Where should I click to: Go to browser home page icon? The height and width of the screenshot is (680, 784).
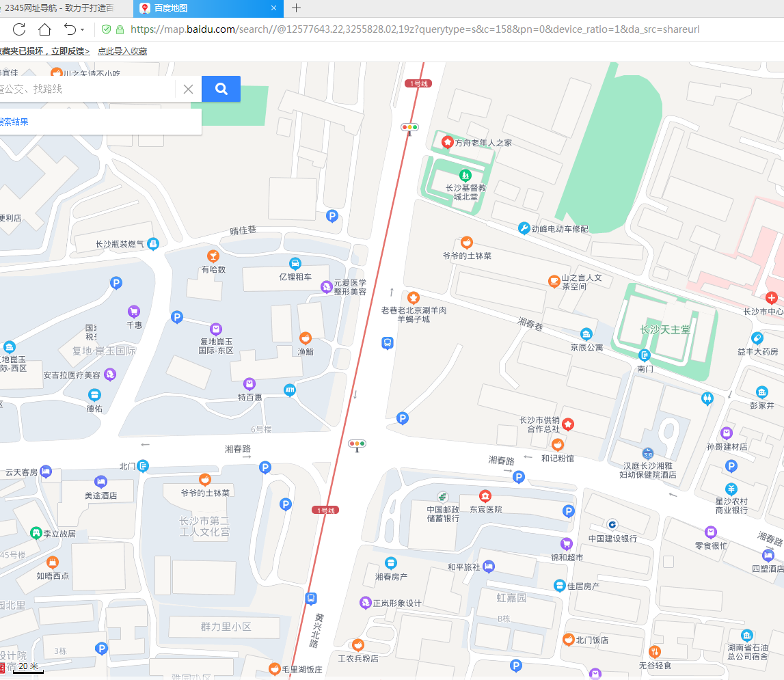click(x=44, y=29)
